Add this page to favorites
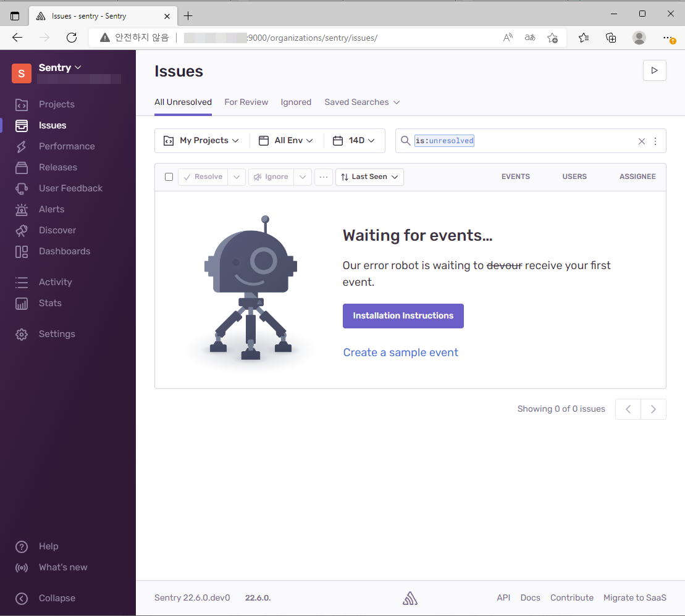685x616 pixels. click(552, 38)
